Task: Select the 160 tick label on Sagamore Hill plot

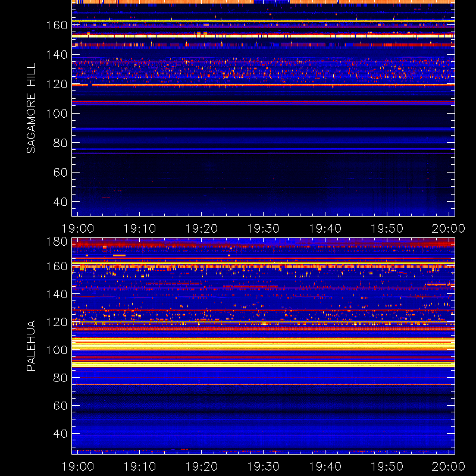Action: pos(57,25)
